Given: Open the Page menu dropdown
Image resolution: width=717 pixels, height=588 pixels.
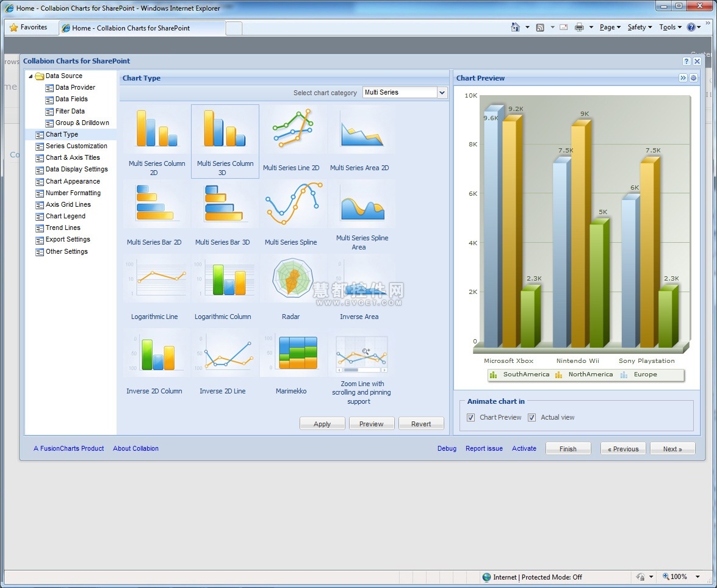Looking at the screenshot, I should pyautogui.click(x=610, y=27).
